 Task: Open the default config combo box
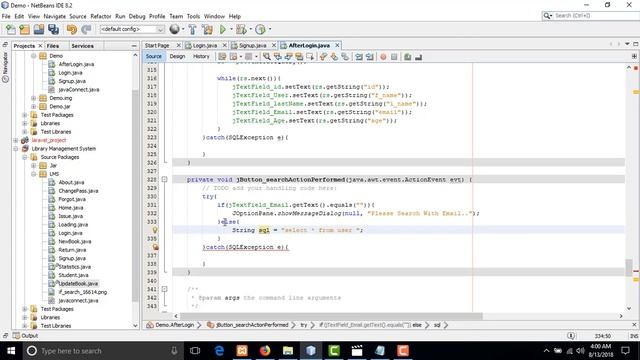[x=132, y=29]
